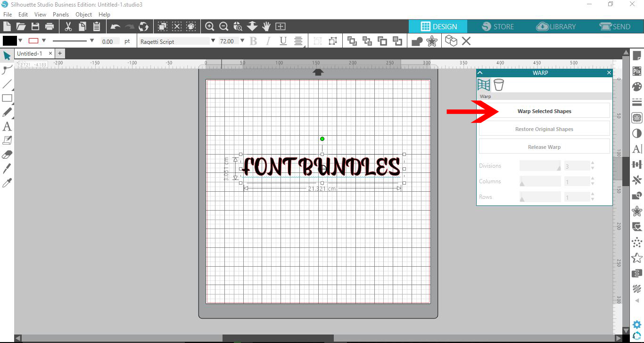
Task: Open the font size dropdown
Action: (242, 41)
